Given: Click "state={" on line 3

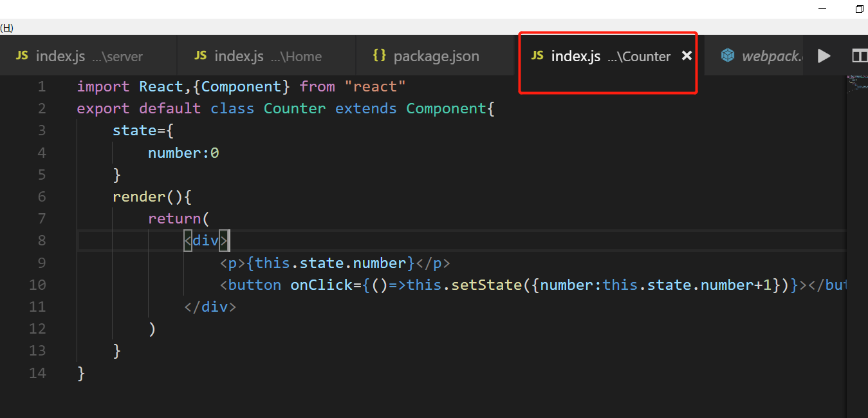Looking at the screenshot, I should click(x=143, y=130).
